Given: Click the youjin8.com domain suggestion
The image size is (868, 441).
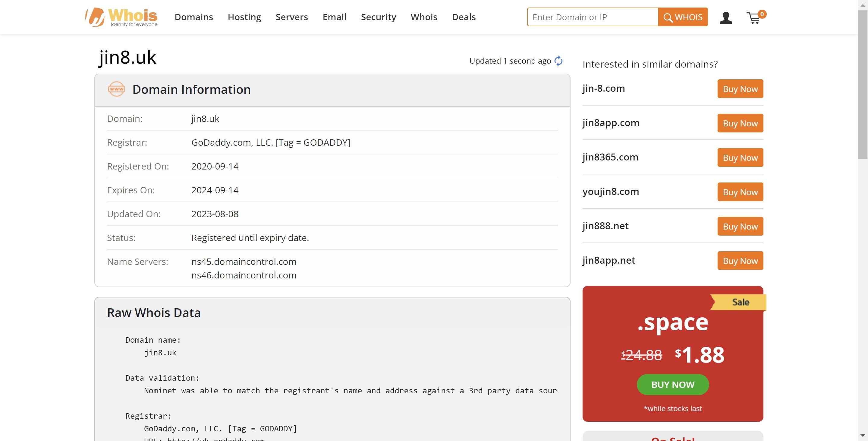Looking at the screenshot, I should 611,192.
